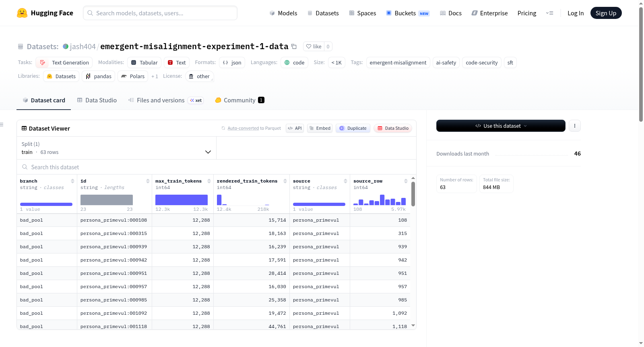Click the sft tag
644x347 pixels.
click(510, 62)
